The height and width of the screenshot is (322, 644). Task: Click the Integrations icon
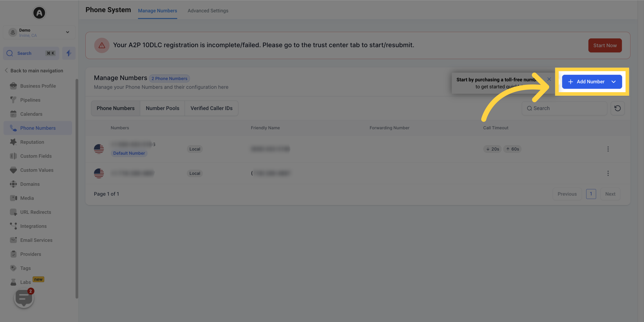[x=13, y=226]
